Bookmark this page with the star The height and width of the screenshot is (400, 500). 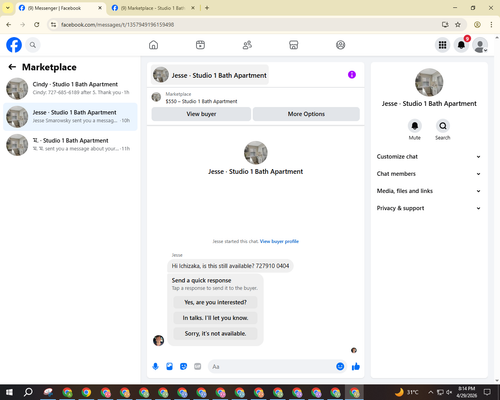tap(458, 25)
